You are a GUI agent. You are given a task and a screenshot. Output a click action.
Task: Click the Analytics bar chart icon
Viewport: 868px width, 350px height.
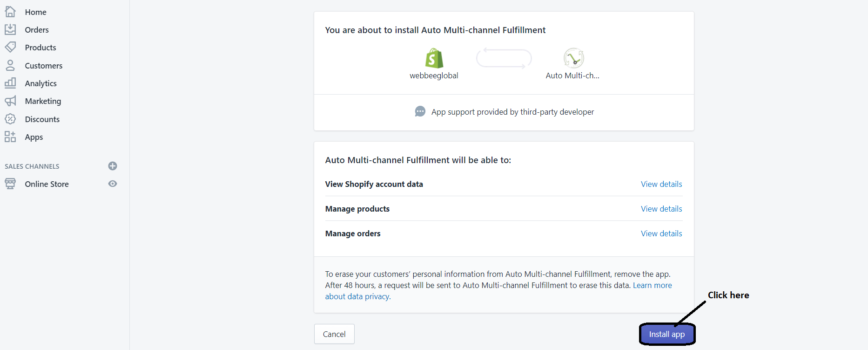(10, 83)
